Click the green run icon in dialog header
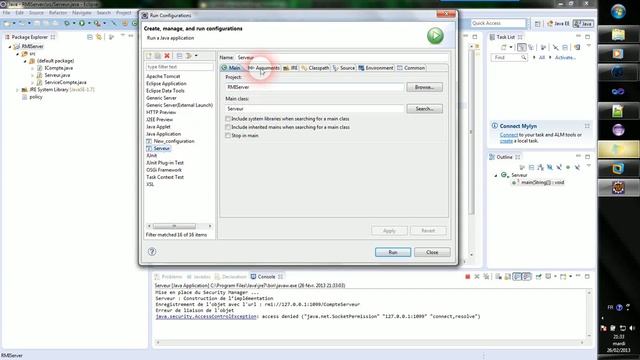The width and height of the screenshot is (640, 360). (435, 36)
